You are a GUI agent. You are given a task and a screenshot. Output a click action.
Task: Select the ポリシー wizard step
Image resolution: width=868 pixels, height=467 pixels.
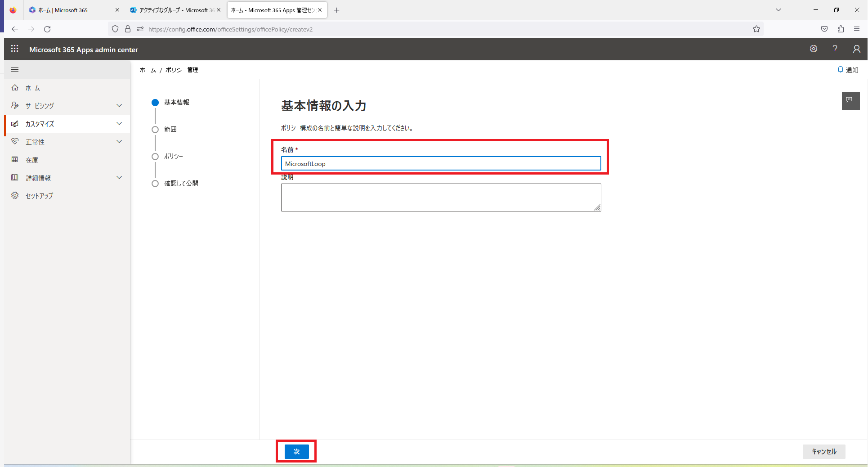(168, 157)
